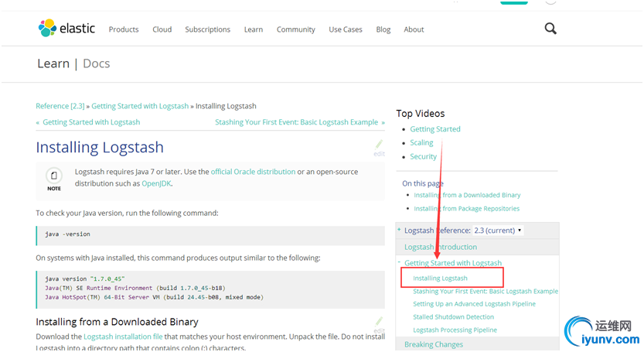
Task: Go to next page Stashing Your First Event
Action: point(298,122)
